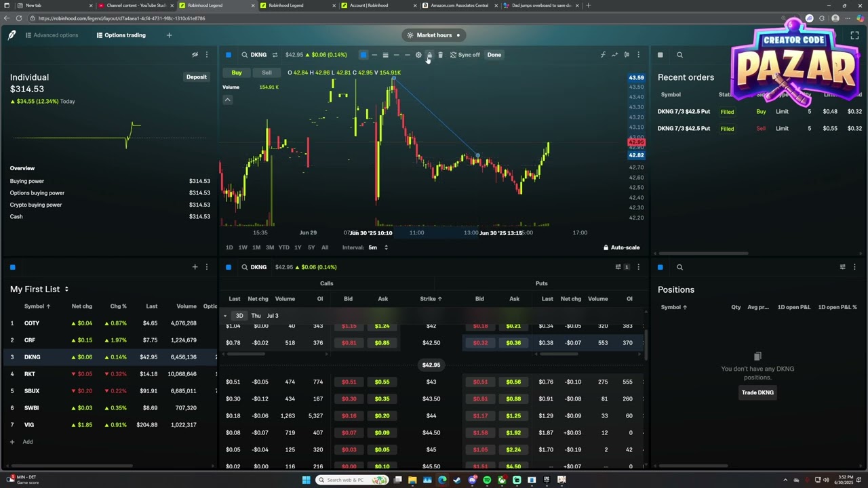Open the hide-values eye icon in account panel
This screenshot has height=488, width=868.
pos(195,55)
